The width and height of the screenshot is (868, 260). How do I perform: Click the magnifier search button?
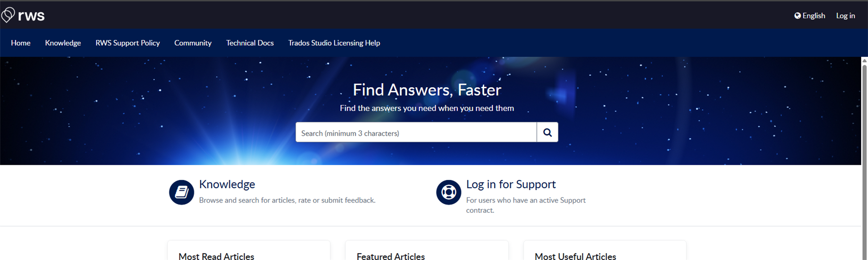point(547,132)
